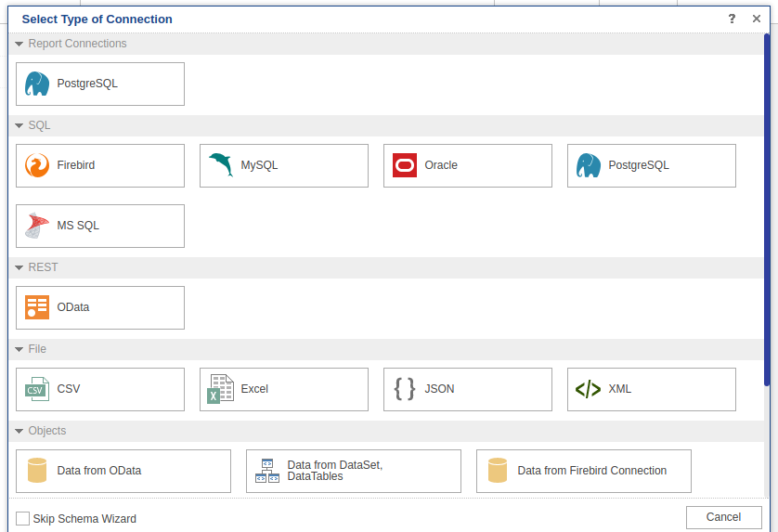This screenshot has height=532, width=778.
Task: Open the help question mark icon
Action: coord(732,19)
